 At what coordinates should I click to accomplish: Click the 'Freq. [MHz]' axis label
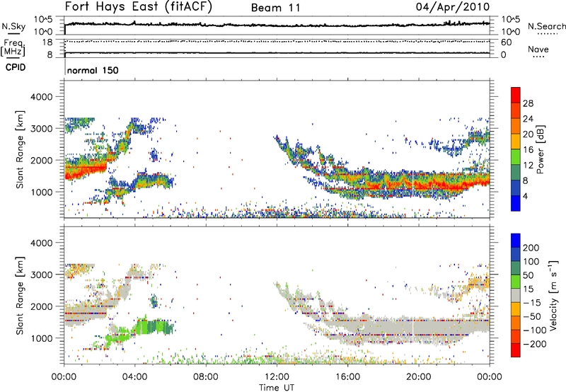13,47
